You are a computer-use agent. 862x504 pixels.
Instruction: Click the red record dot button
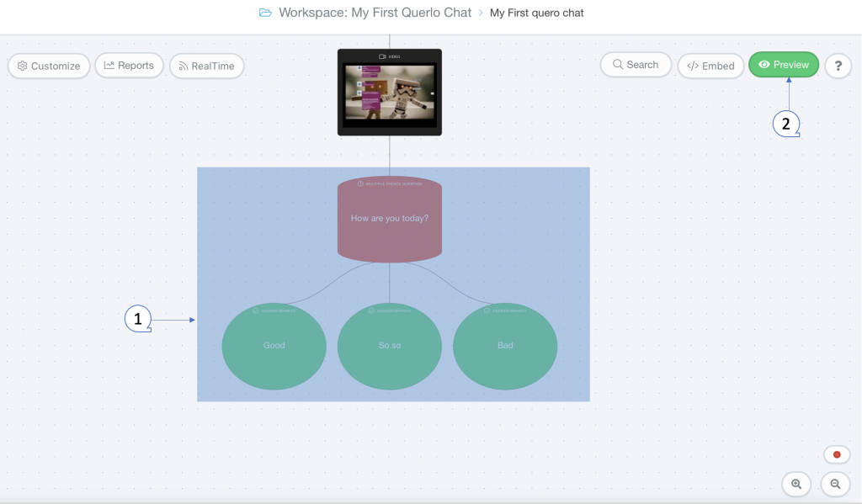click(837, 454)
